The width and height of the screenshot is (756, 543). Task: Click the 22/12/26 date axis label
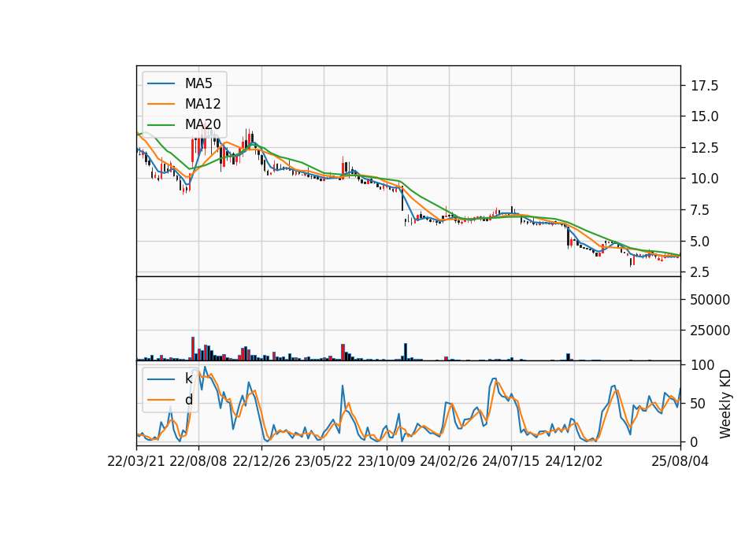click(261, 461)
